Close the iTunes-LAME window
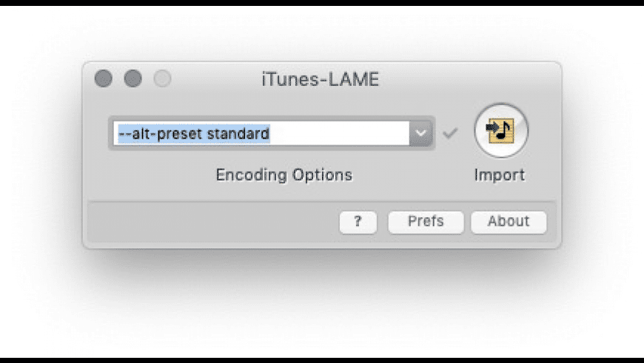Viewport: 644px width, 363px height. click(x=104, y=79)
